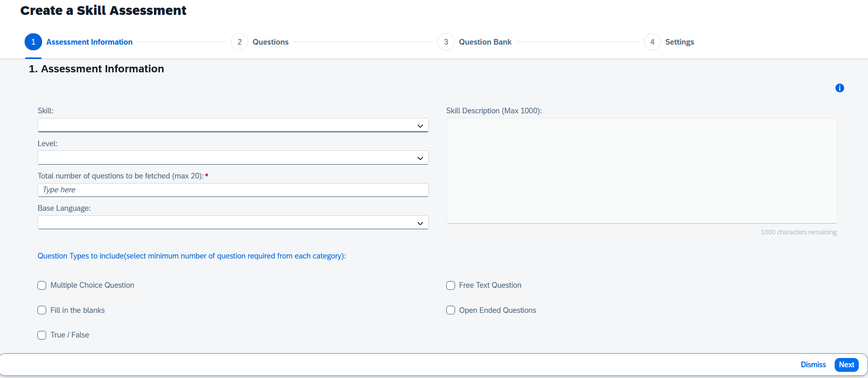Expand the Level dropdown arrow

tap(420, 158)
